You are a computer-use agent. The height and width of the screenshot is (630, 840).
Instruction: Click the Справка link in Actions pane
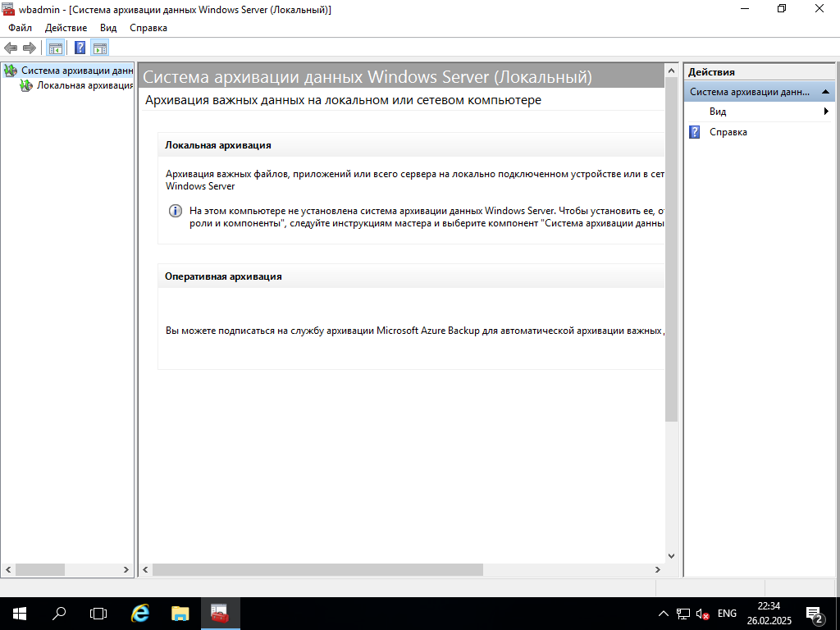pyautogui.click(x=728, y=132)
